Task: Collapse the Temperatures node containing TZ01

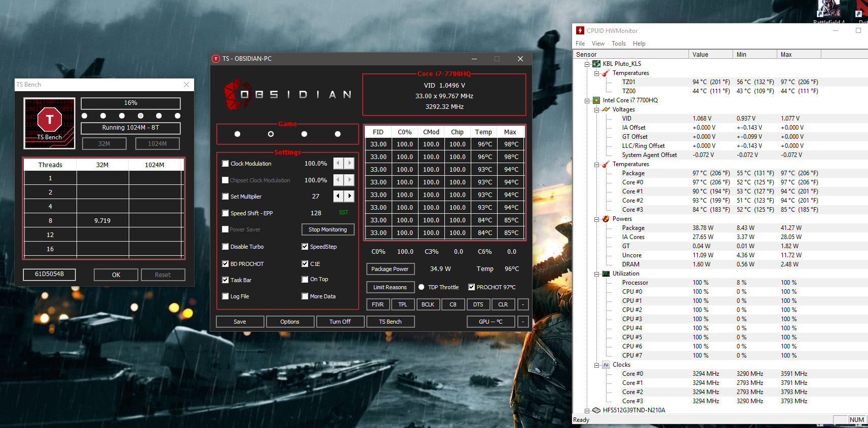Action: click(x=596, y=73)
